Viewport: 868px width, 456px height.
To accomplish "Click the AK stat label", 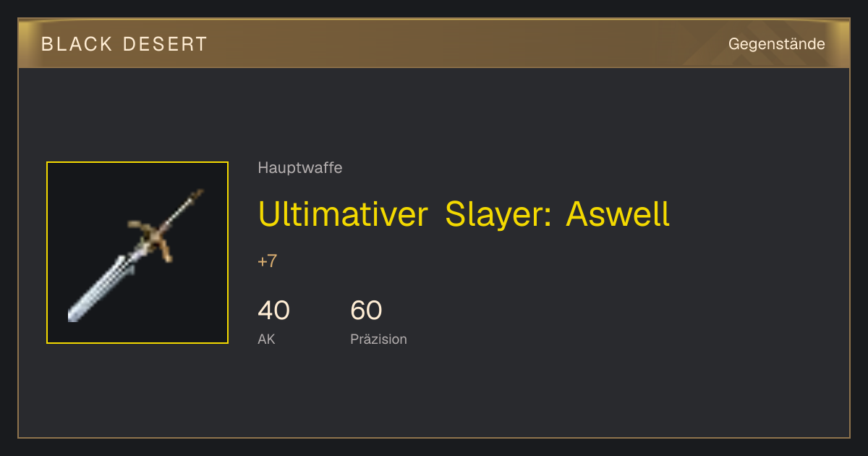I will (266, 339).
